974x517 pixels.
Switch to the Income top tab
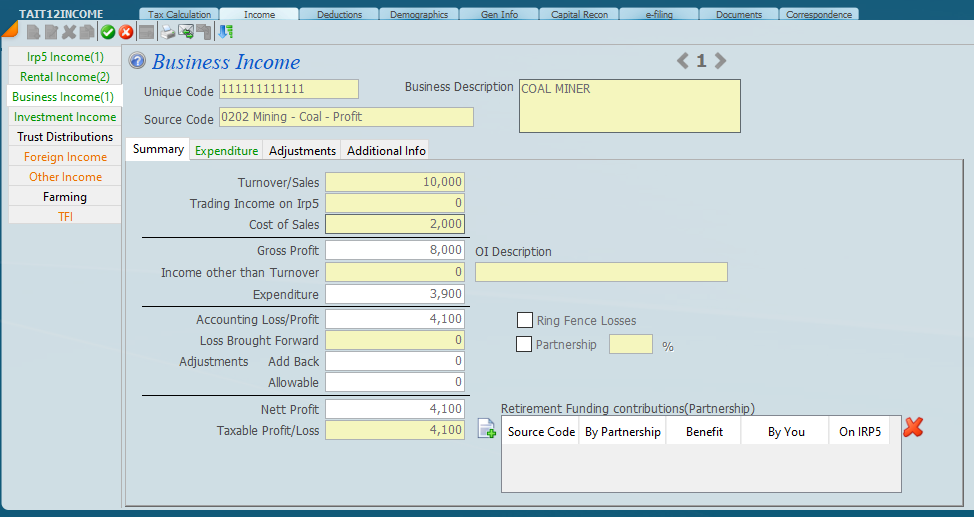click(260, 14)
